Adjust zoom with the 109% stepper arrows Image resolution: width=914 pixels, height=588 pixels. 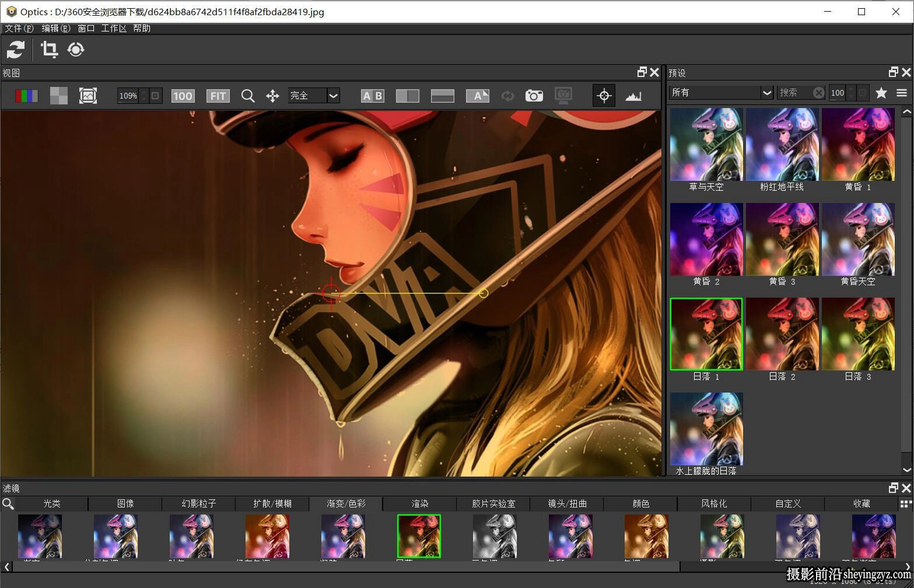(144, 96)
